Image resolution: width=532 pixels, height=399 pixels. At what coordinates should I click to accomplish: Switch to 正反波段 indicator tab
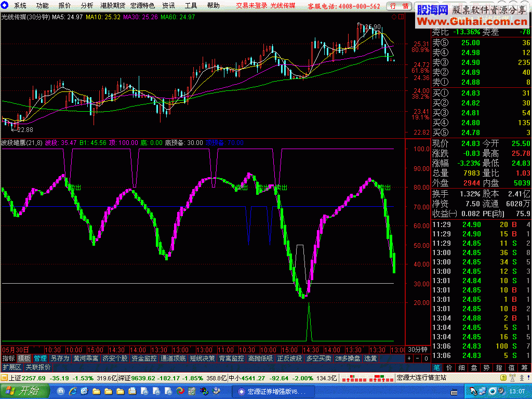tap(289, 358)
